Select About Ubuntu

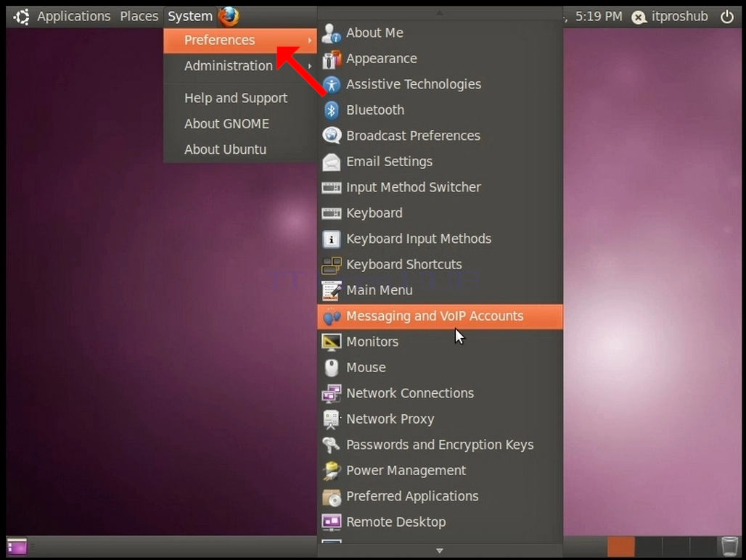click(240, 149)
